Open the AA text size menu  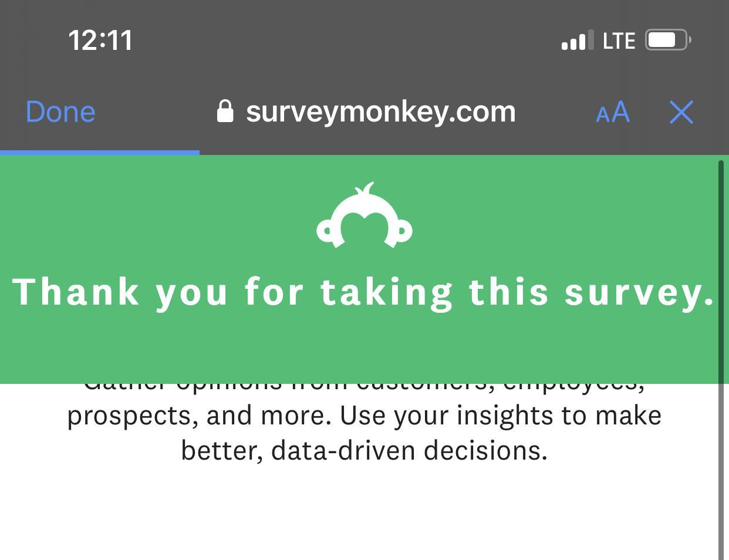pyautogui.click(x=612, y=112)
